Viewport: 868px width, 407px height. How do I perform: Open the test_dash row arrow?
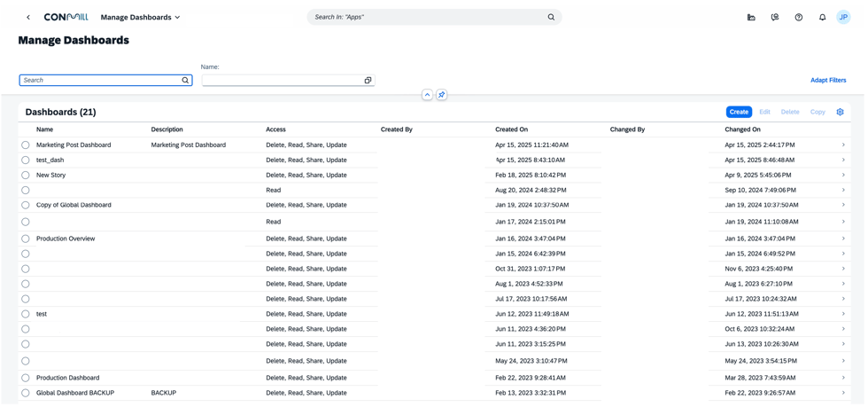pos(843,160)
